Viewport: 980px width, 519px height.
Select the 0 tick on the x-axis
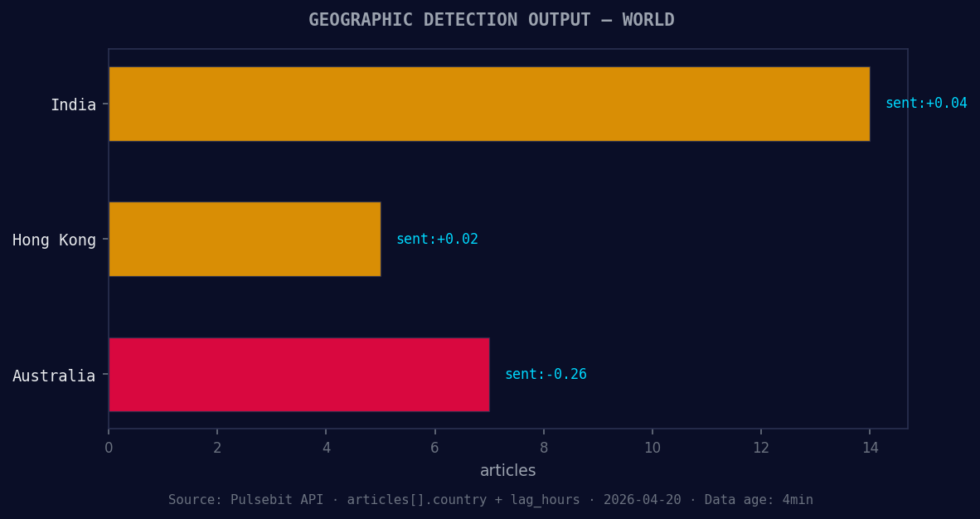(108, 447)
